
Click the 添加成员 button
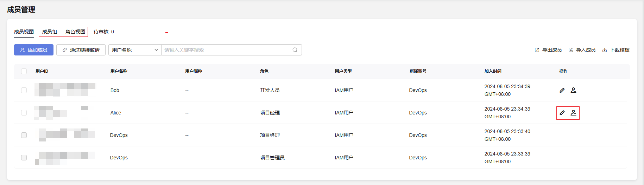click(x=34, y=50)
